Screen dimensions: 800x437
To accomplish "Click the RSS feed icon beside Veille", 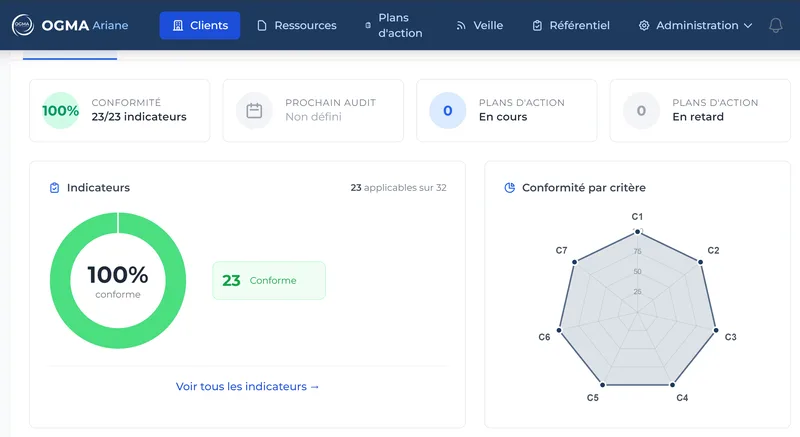I will pos(461,25).
